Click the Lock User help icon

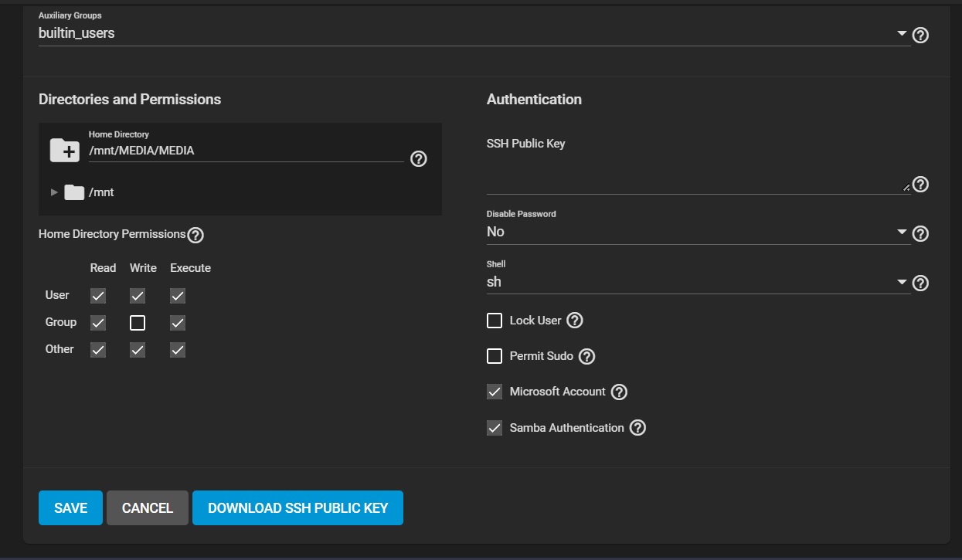point(575,321)
